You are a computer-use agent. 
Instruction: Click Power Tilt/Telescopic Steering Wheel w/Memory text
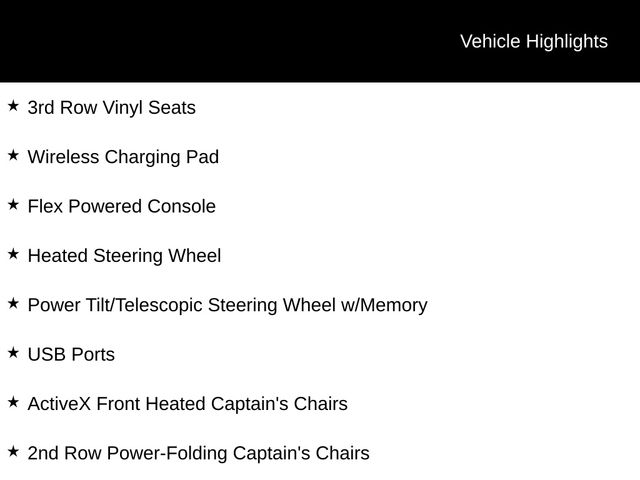click(227, 306)
